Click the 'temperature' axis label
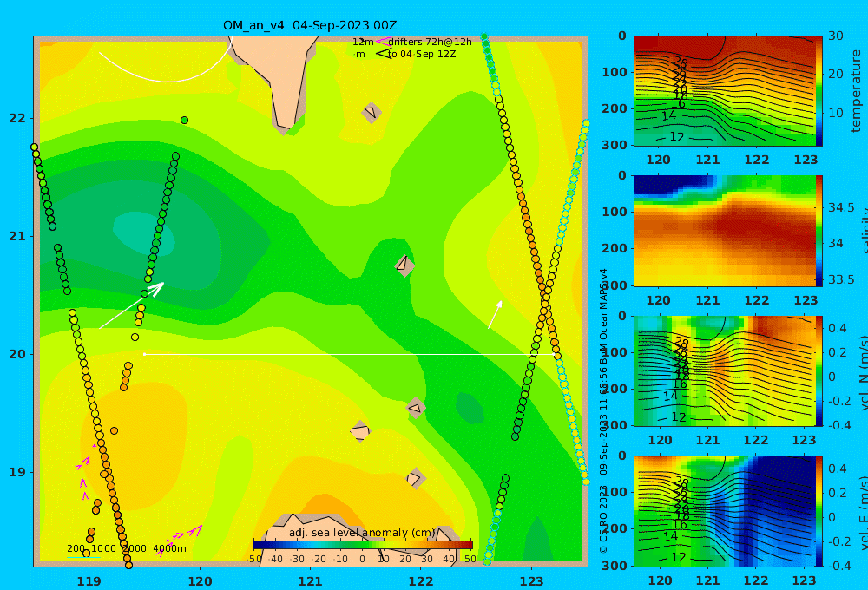The width and height of the screenshot is (868, 590). [857, 91]
